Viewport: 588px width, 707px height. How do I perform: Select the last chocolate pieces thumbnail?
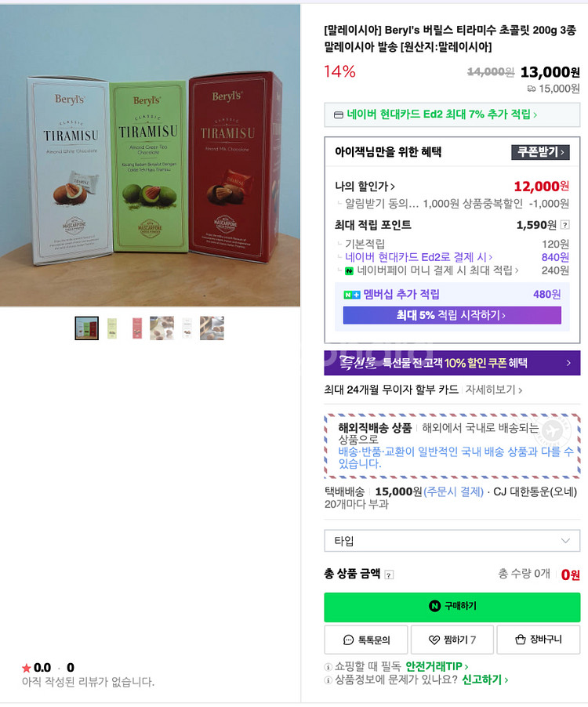coord(212,328)
